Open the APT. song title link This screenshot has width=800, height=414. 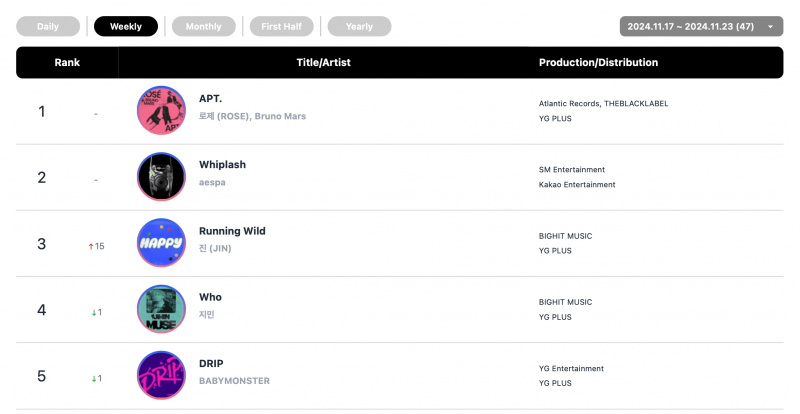click(x=210, y=99)
